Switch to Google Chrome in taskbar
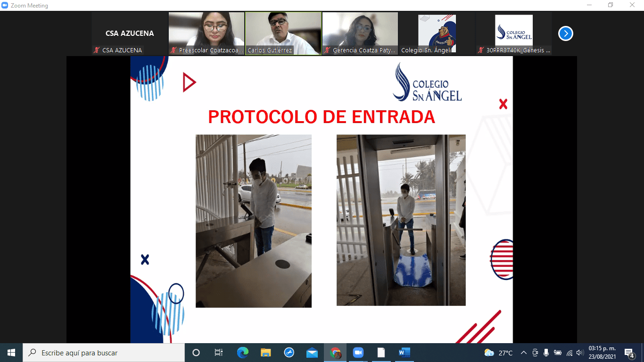644x362 pixels. [335, 353]
